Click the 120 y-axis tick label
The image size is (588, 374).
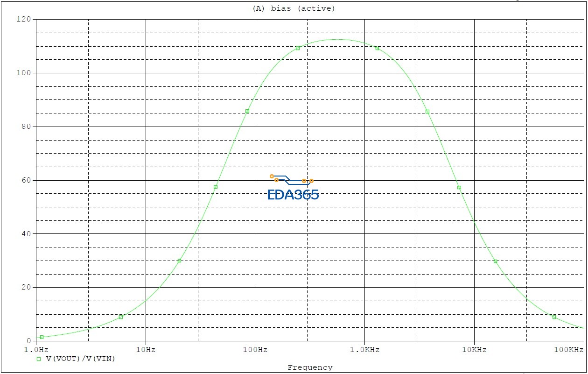(x=24, y=19)
